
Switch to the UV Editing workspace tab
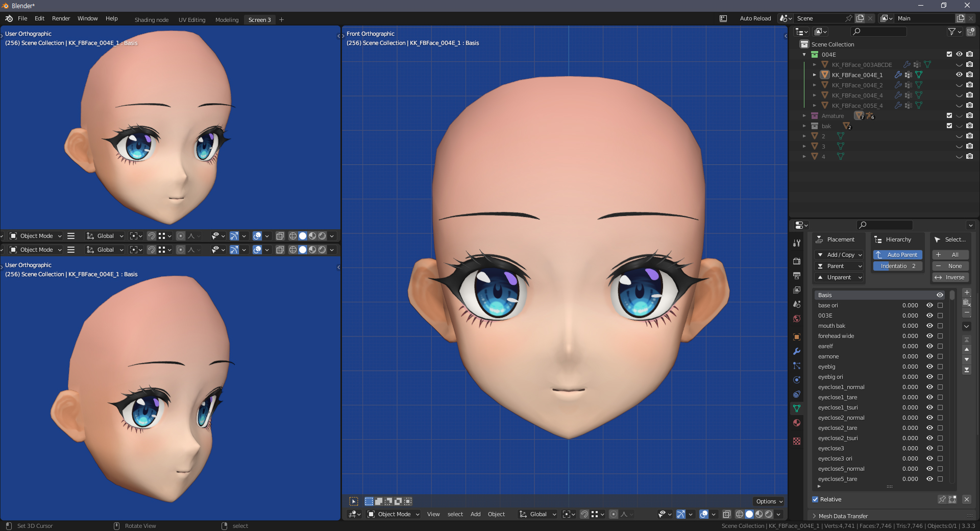pos(192,20)
